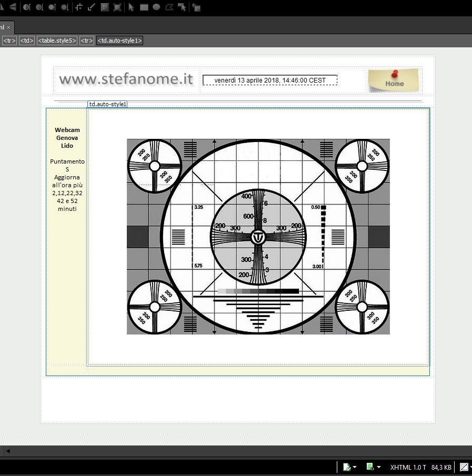
Task: Select the TV test pattern image
Action: (x=258, y=237)
